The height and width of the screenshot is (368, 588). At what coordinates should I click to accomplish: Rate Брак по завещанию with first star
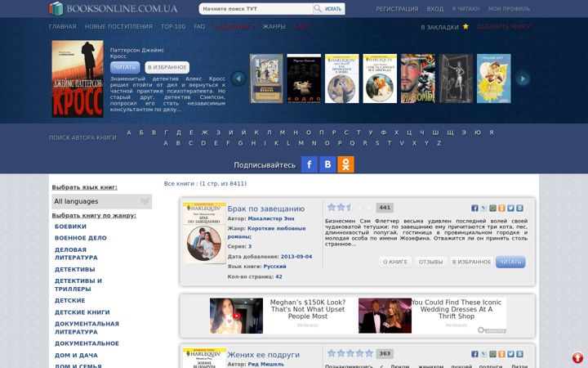331,207
